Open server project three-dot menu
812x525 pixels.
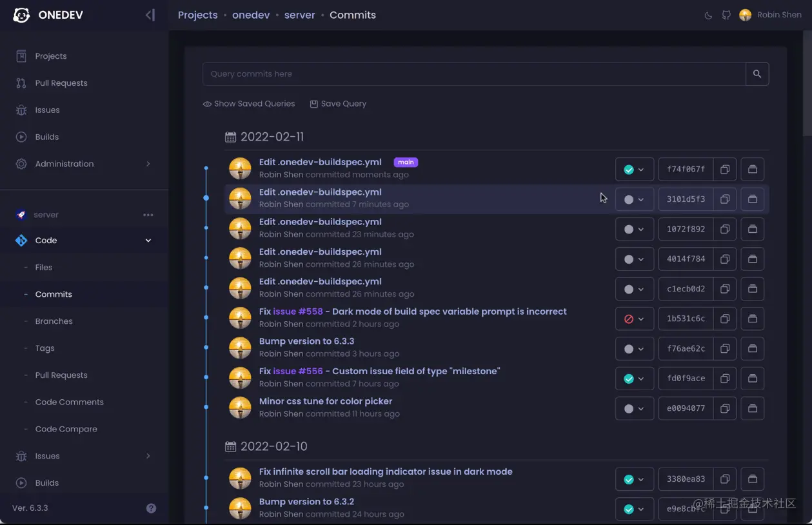[x=148, y=215]
